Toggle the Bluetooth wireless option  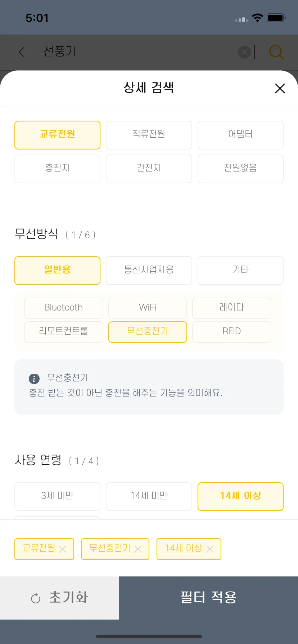pos(64,308)
